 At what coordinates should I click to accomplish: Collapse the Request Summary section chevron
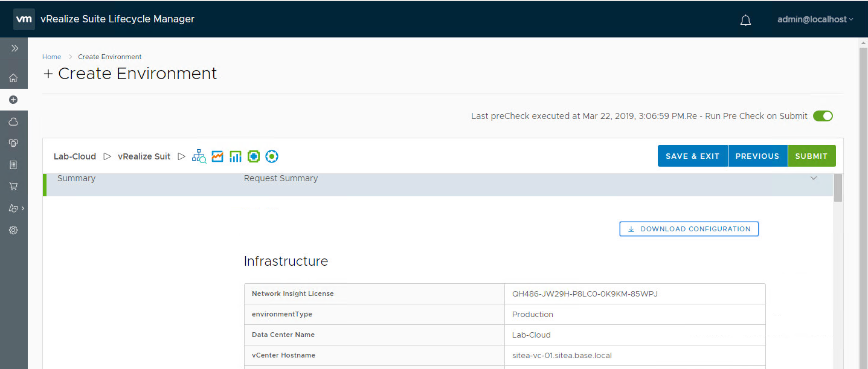tap(813, 178)
